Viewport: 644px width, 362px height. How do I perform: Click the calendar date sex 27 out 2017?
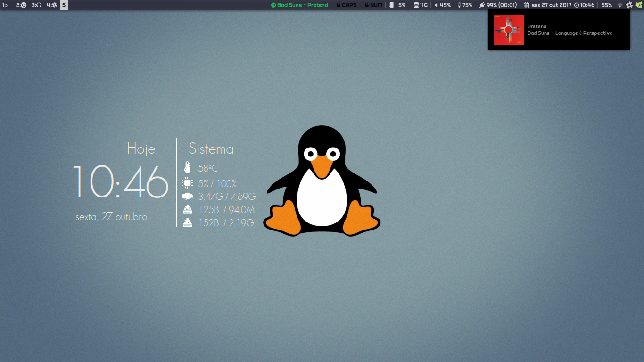click(547, 5)
